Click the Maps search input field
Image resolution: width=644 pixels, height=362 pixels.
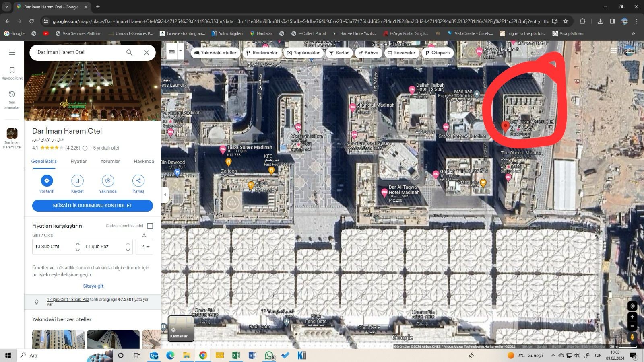[78, 52]
